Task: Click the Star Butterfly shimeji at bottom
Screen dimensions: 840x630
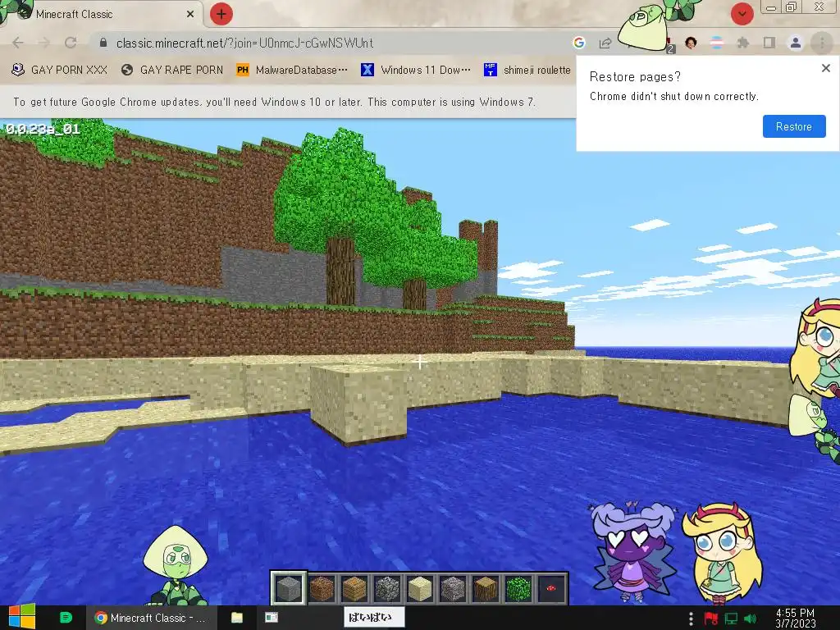Action: (722, 555)
